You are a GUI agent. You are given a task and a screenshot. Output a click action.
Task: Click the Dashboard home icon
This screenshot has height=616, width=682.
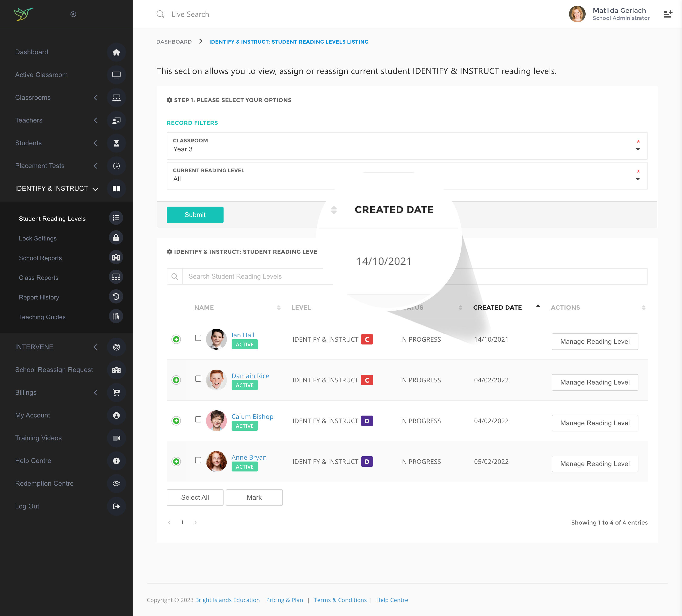(x=116, y=52)
